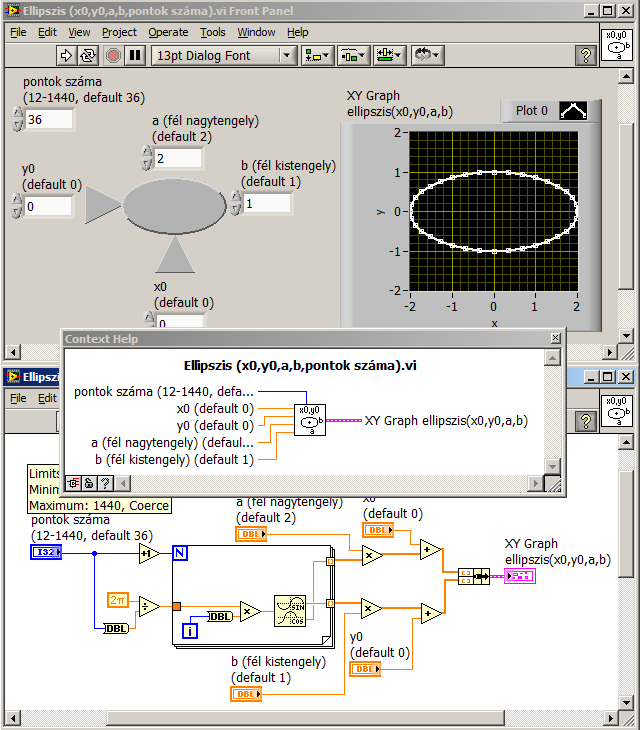Click the a (fél nagytengely) DBL terminal
640x730 pixels.
(x=251, y=534)
